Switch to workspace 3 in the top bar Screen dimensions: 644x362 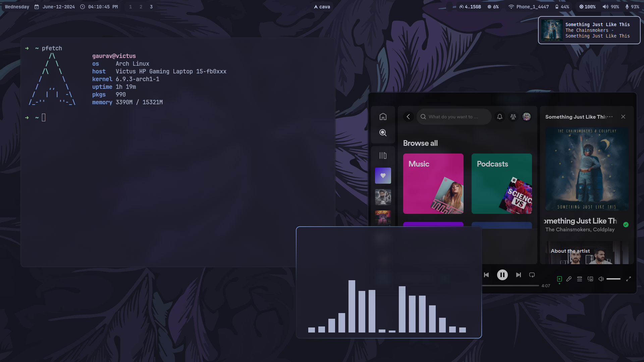click(x=151, y=7)
